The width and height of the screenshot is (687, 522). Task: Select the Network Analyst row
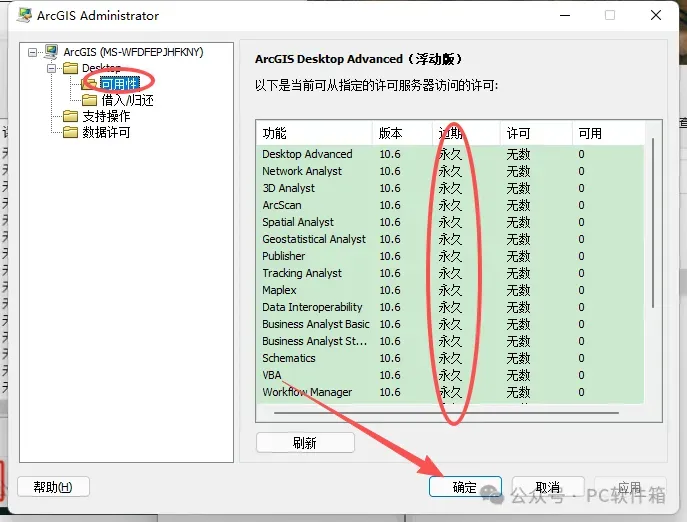[x=450, y=171]
